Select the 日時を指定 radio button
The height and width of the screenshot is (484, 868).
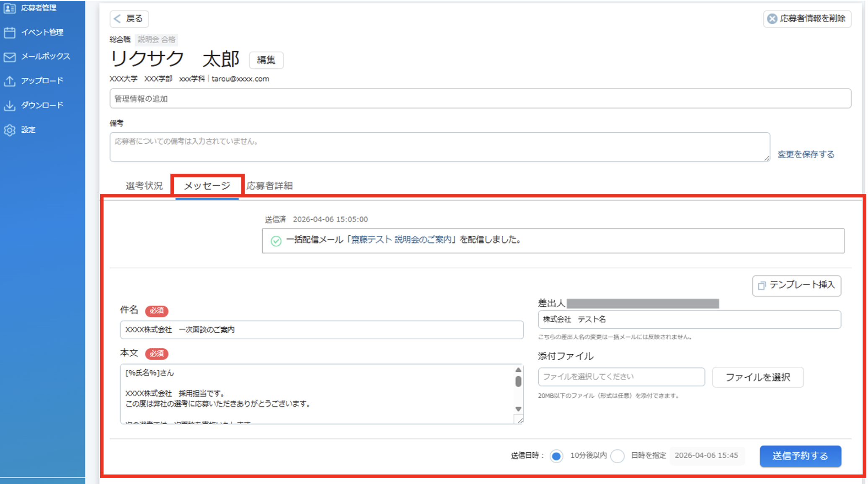(617, 456)
